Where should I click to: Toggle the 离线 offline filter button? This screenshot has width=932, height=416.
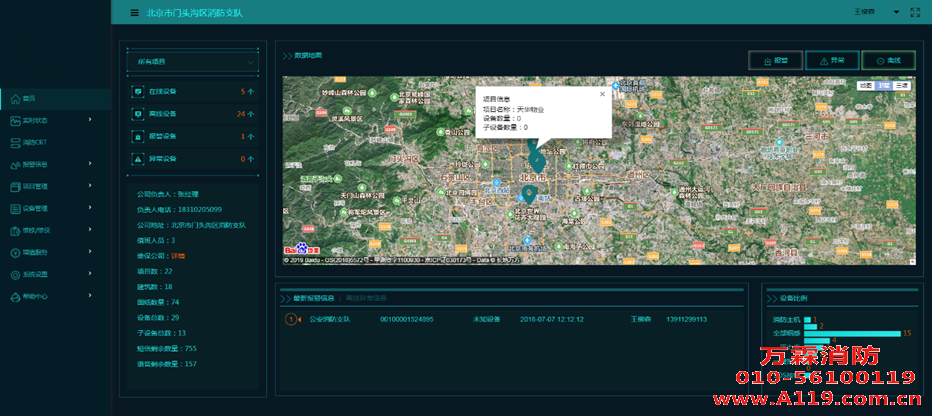point(888,61)
